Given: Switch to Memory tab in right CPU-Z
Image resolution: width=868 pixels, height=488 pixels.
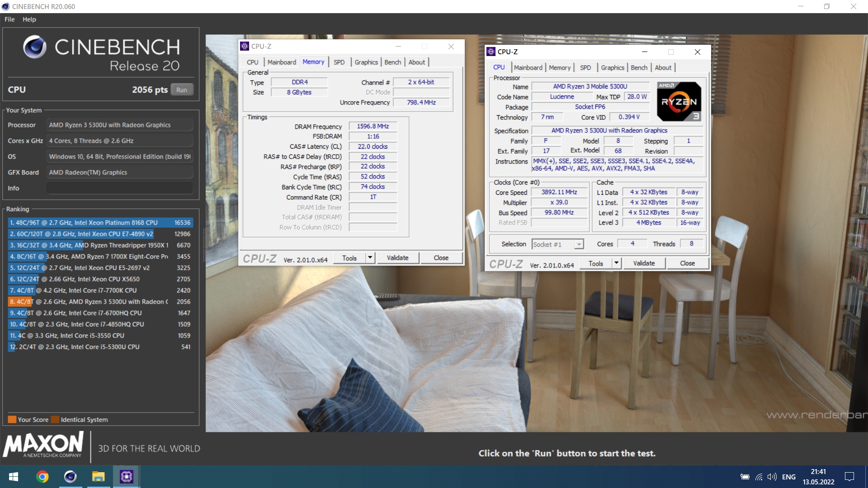Looking at the screenshot, I should pos(560,68).
